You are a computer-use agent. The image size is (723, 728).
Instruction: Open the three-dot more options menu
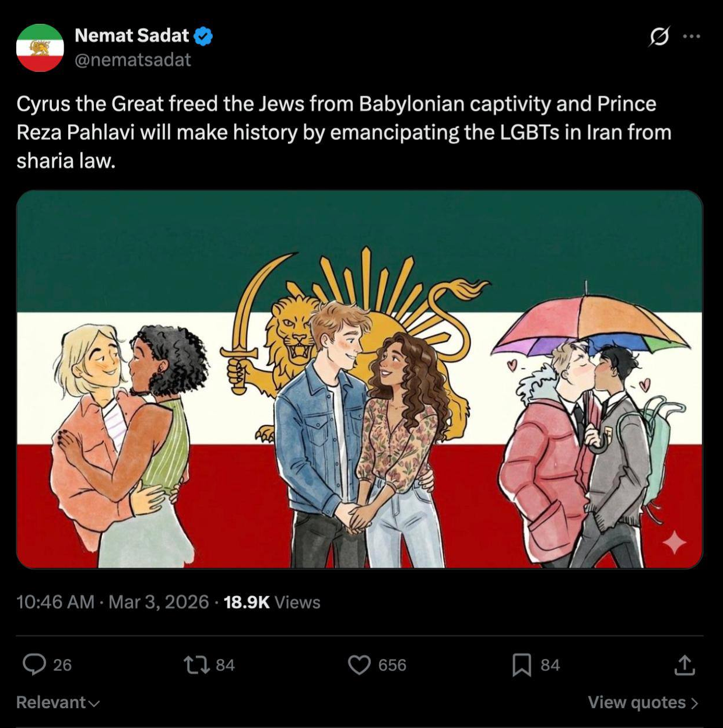[692, 37]
